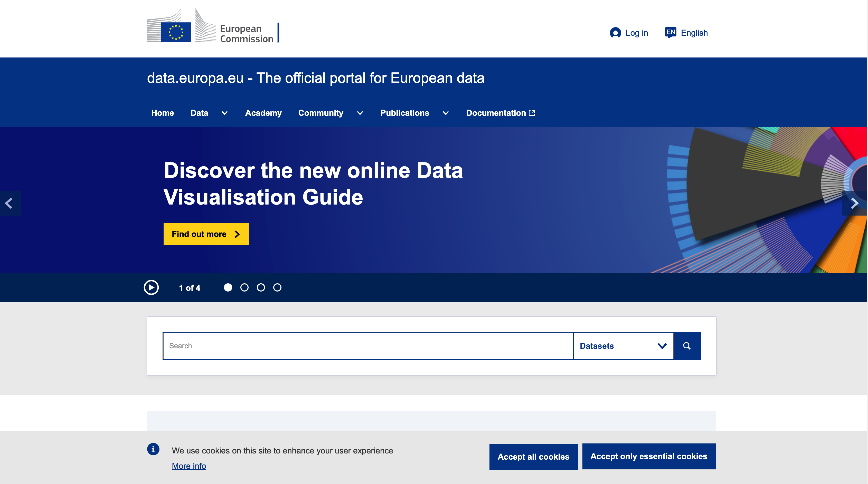Click the '1 of 4' slide counter
868x484 pixels.
(189, 288)
